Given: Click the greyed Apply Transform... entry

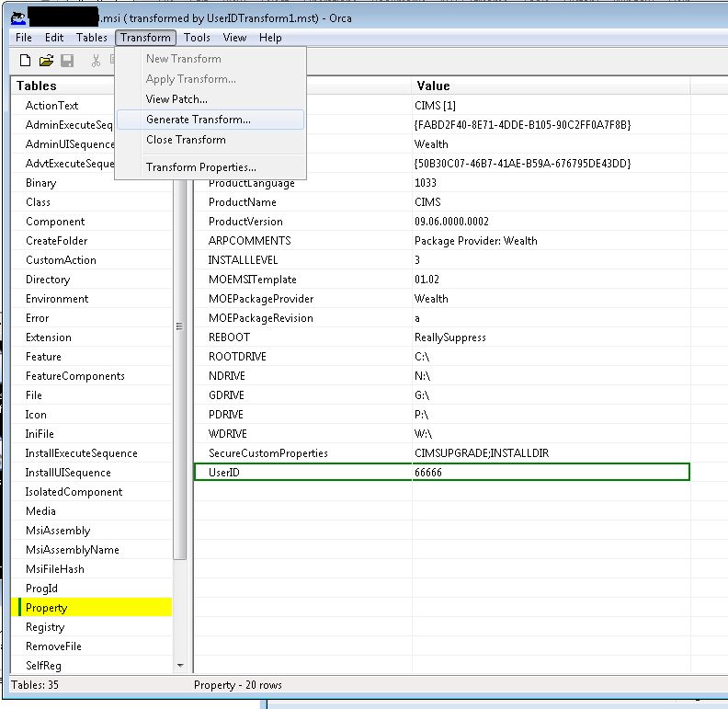Looking at the screenshot, I should tap(210, 79).
